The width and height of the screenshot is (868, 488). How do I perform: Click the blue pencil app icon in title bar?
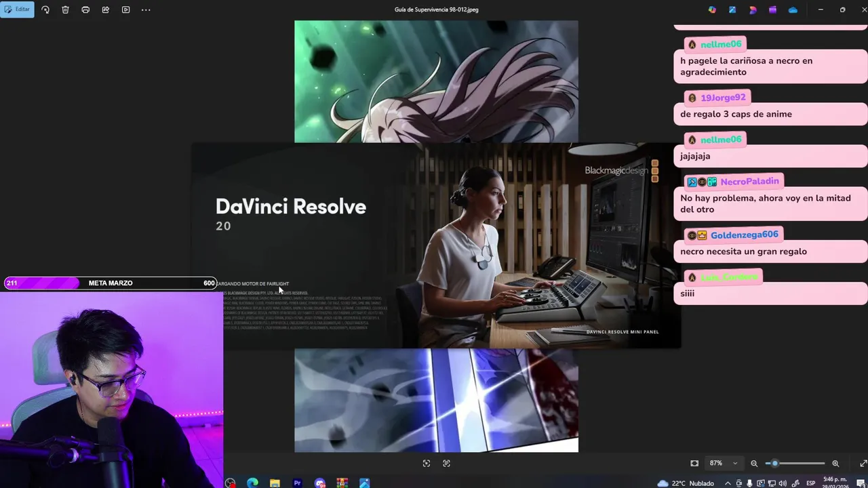pyautogui.click(x=732, y=9)
